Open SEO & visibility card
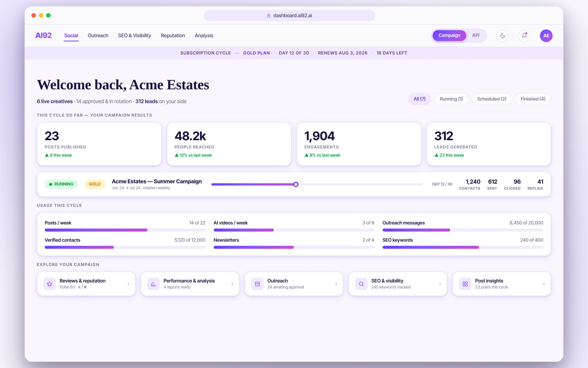Image resolution: width=588 pixels, height=368 pixels. [398, 284]
